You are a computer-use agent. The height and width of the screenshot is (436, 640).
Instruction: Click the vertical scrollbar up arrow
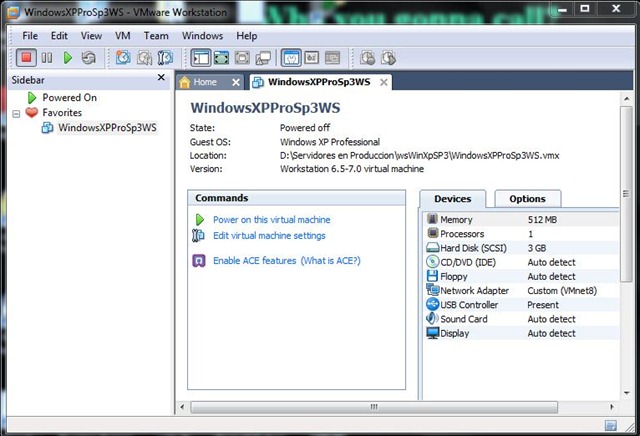626,99
